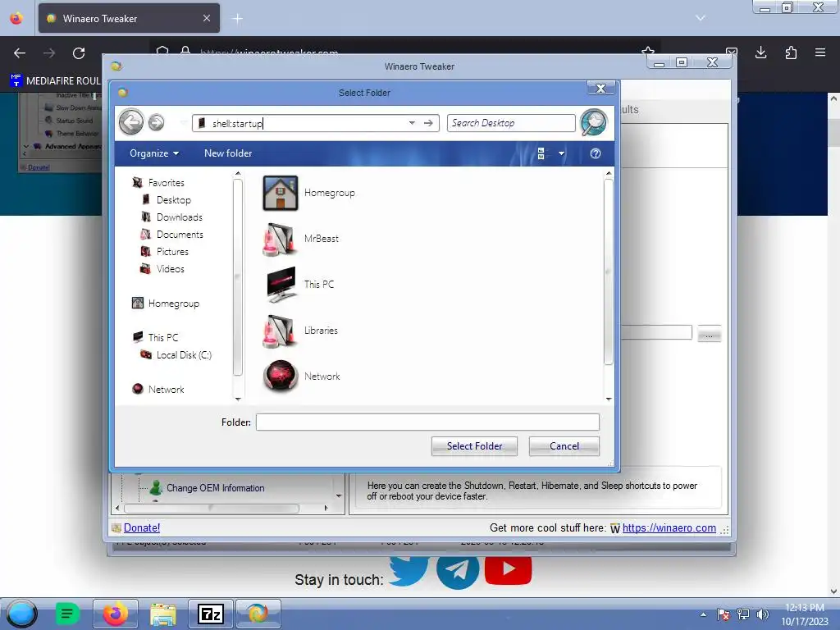
Task: Open the YouTube social icon
Action: (508, 570)
